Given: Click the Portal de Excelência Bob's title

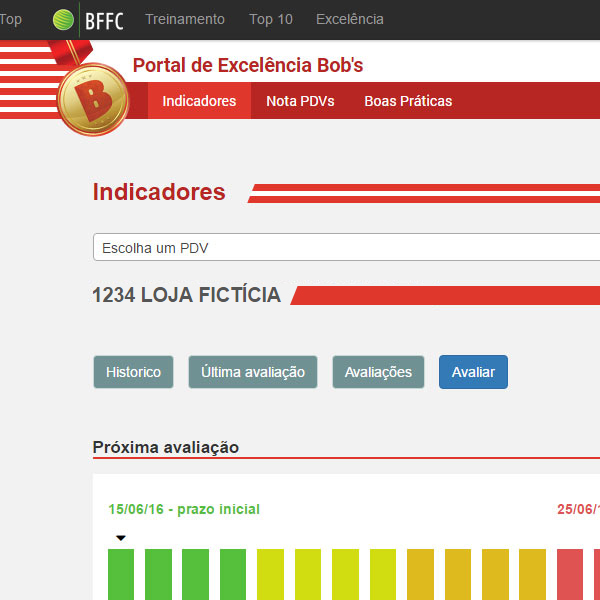Looking at the screenshot, I should [x=248, y=65].
